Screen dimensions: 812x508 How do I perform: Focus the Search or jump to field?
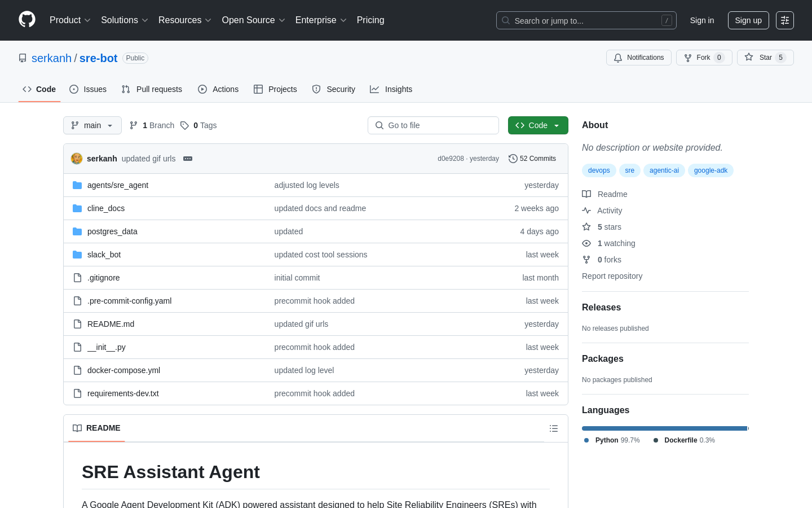click(x=586, y=20)
